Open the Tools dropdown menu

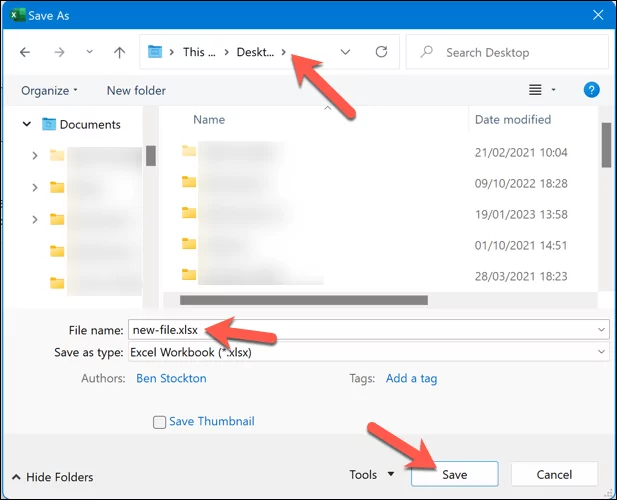coord(372,474)
